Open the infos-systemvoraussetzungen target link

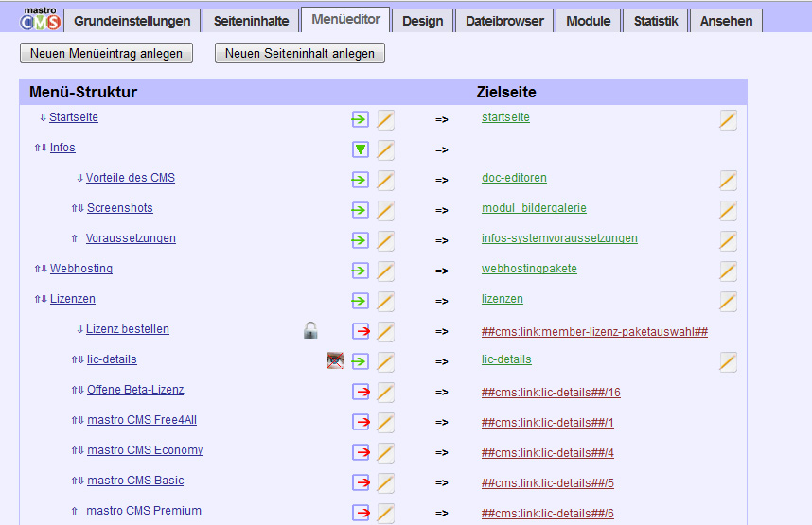coord(559,238)
